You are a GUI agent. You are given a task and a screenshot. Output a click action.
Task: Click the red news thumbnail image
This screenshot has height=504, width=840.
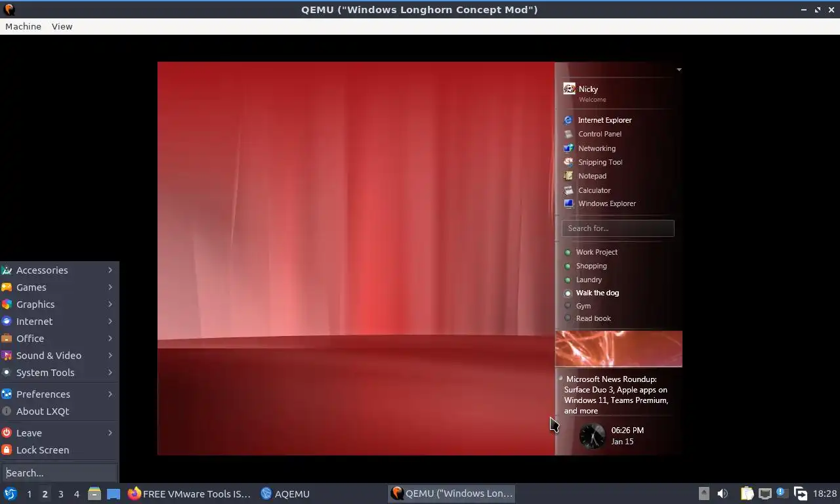pos(619,348)
